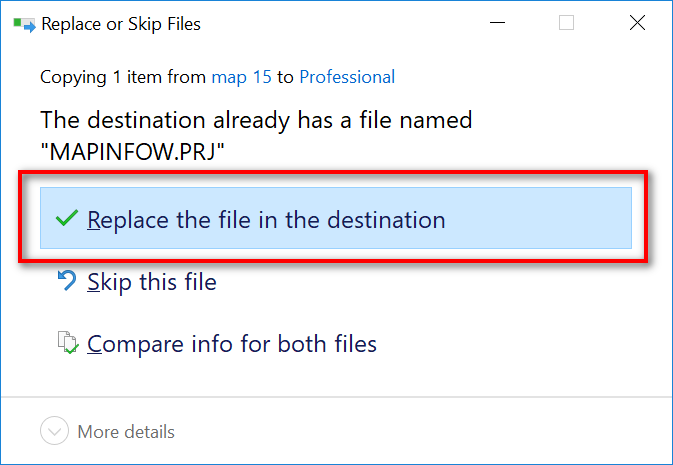Image resolution: width=673 pixels, height=465 pixels.
Task: Click the Replace or Skip Files title text
Action: tap(121, 24)
